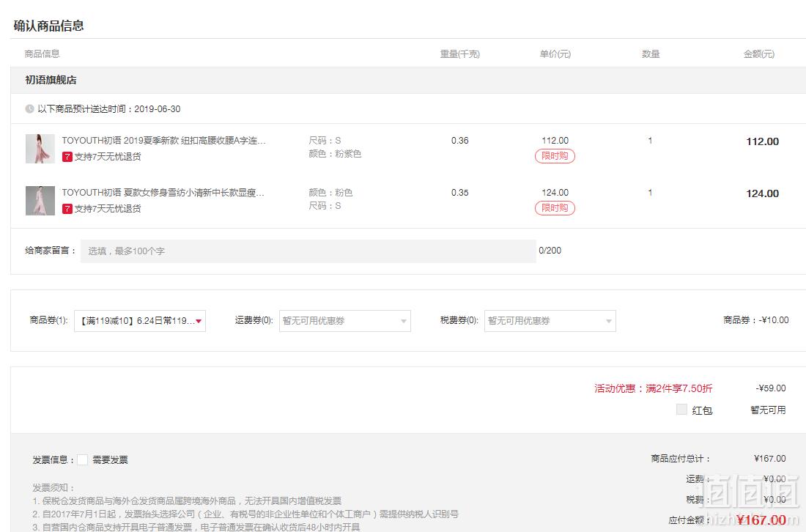Click the 颜色：粉色 attribute text
Image resolution: width=806 pixels, height=532 pixels.
(x=330, y=192)
